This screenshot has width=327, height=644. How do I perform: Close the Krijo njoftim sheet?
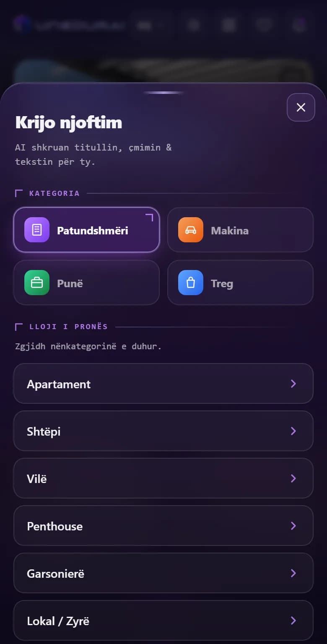tap(301, 107)
